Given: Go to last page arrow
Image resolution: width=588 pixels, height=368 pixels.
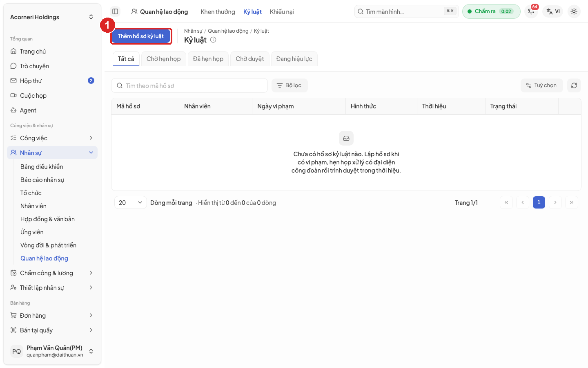Looking at the screenshot, I should point(572,202).
